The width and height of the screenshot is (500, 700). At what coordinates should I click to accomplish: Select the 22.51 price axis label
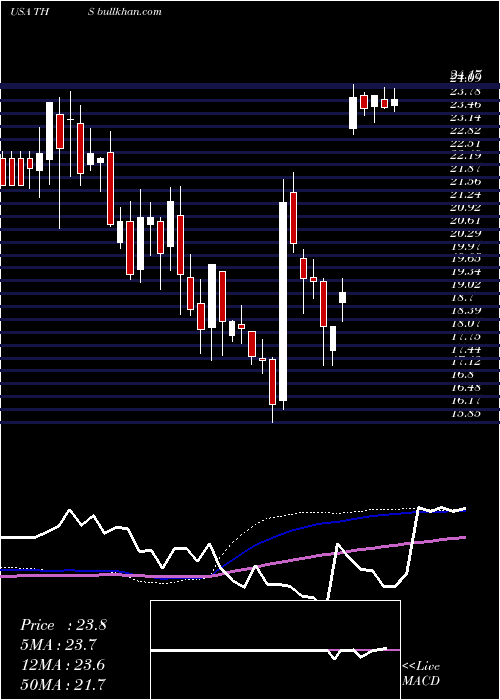(465, 143)
